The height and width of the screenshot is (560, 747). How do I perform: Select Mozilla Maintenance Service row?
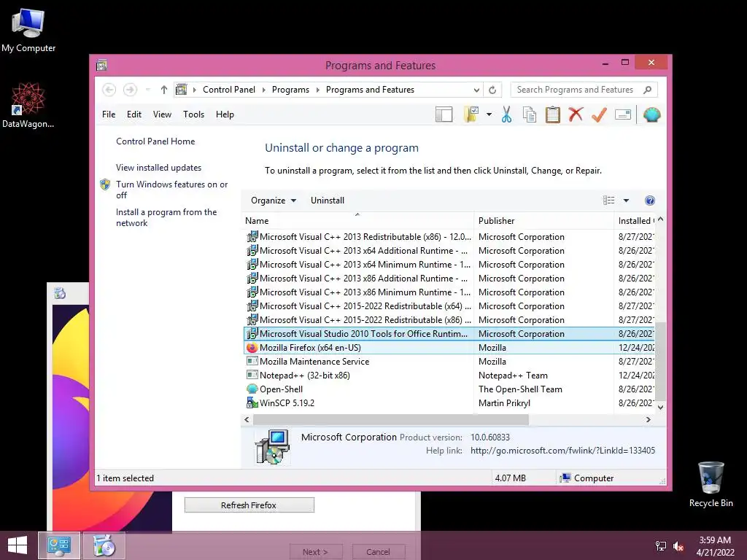(449, 362)
